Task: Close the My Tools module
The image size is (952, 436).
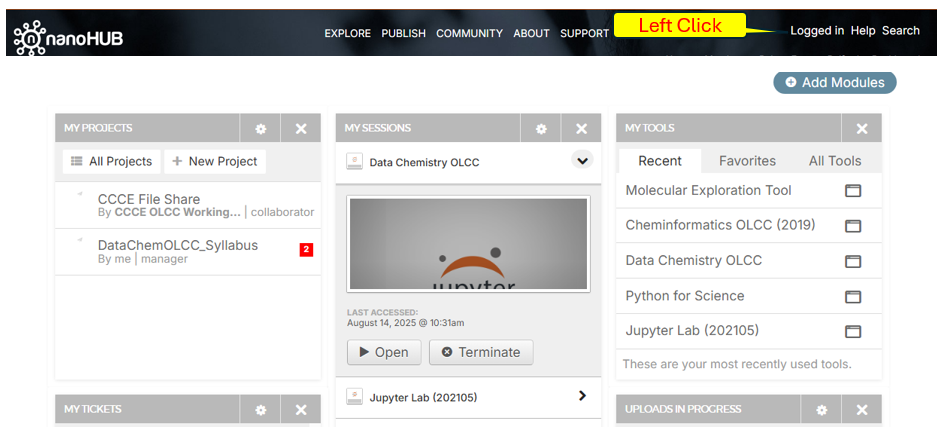Action: [x=862, y=129]
